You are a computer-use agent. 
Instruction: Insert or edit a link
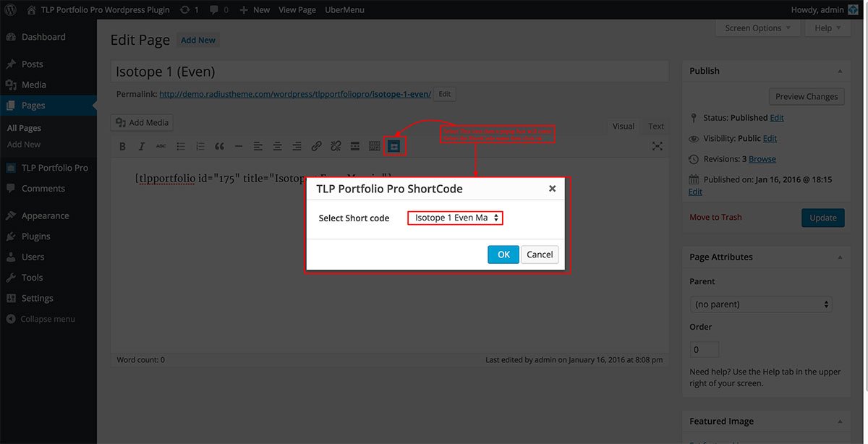click(316, 146)
